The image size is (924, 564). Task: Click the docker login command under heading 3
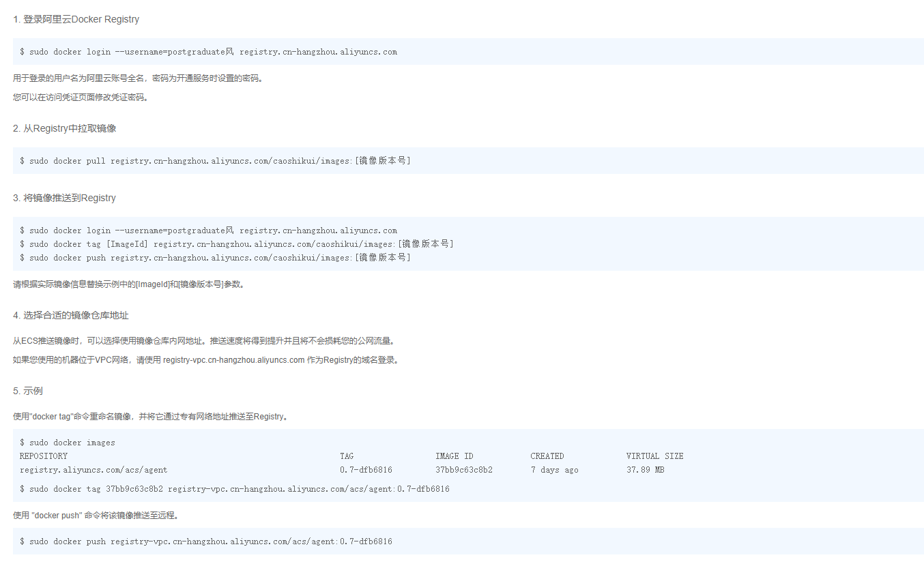point(208,231)
